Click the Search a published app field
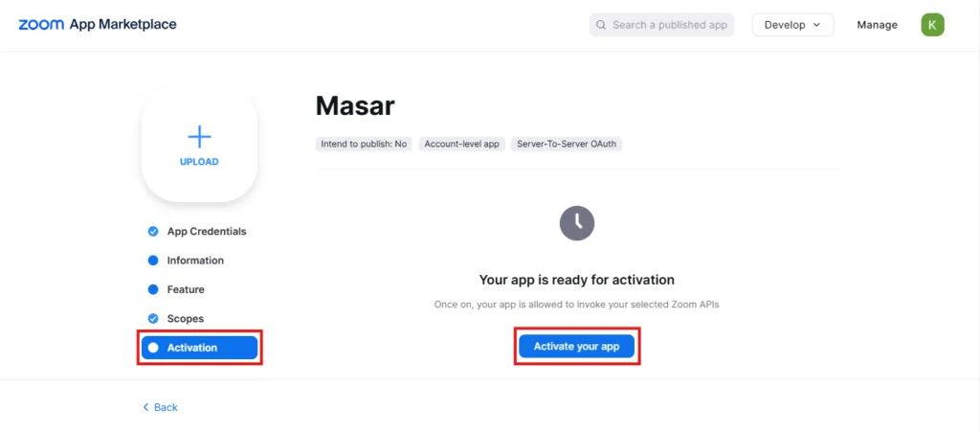The image size is (980, 432). tap(662, 25)
